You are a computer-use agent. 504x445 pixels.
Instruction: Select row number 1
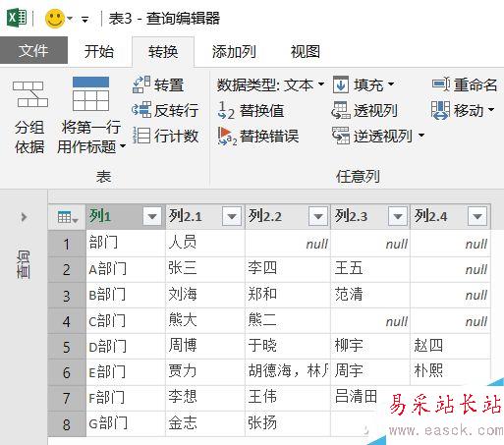click(67, 244)
